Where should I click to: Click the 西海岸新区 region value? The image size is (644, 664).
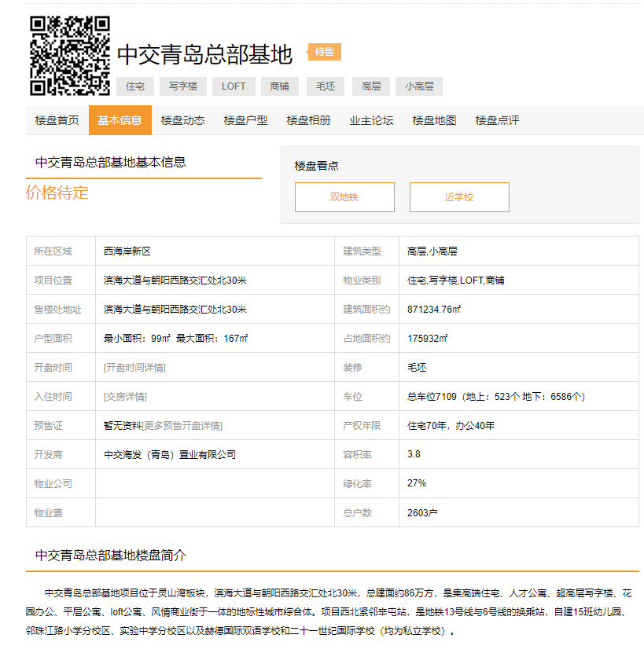click(x=127, y=251)
